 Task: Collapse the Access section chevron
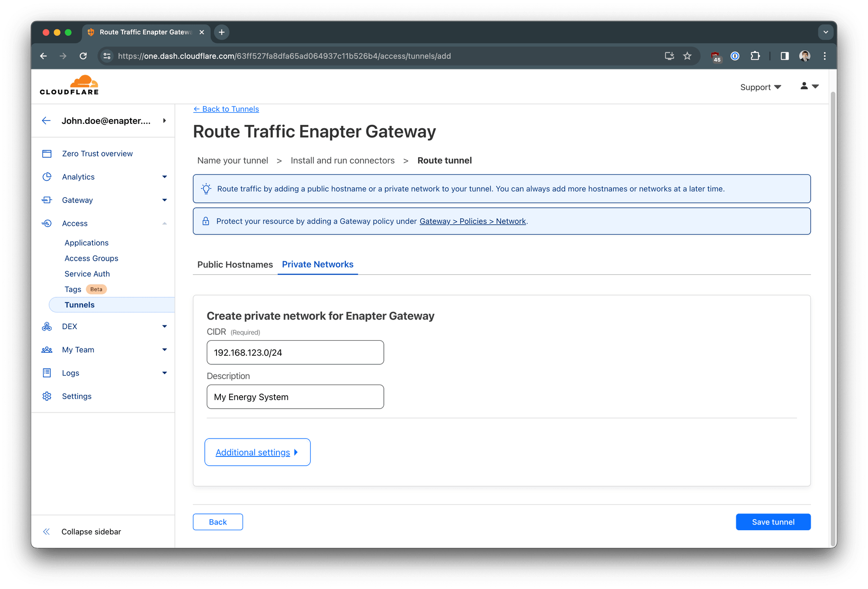165,223
